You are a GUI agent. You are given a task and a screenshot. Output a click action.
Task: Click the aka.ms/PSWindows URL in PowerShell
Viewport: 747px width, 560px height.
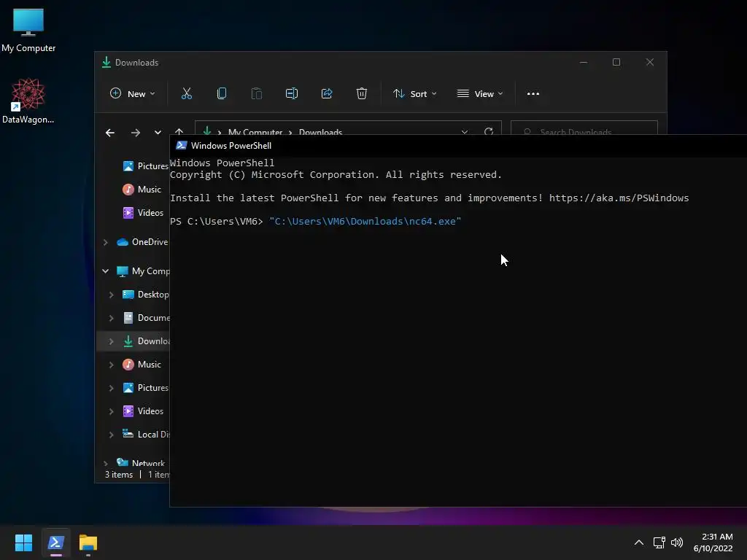(x=619, y=198)
